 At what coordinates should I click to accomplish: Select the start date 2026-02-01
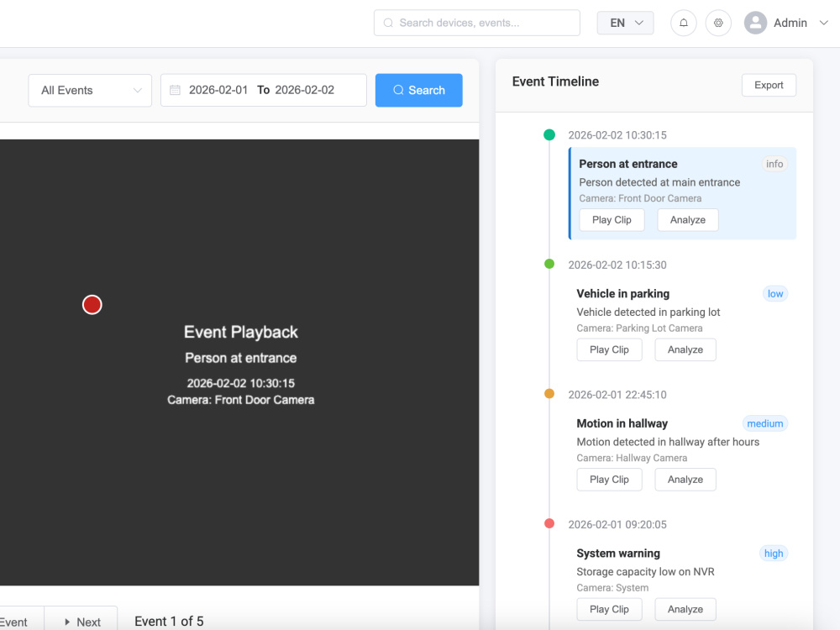[x=218, y=90]
